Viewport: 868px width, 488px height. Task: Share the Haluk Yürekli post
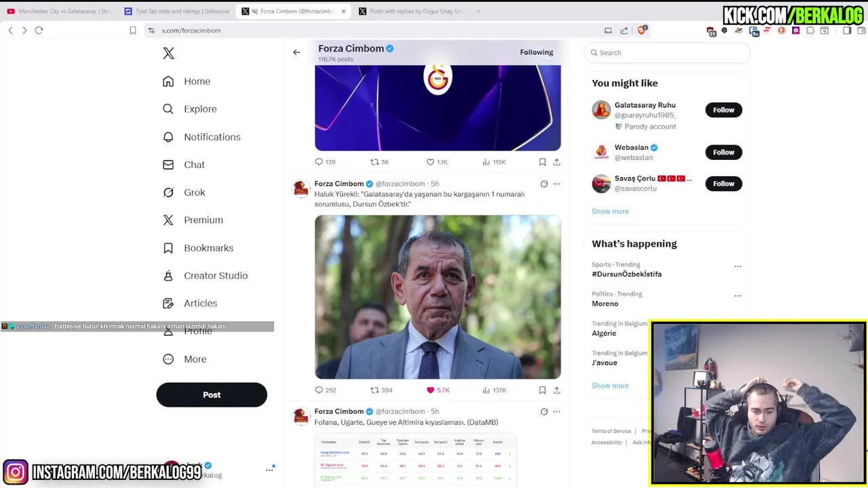[x=557, y=390]
